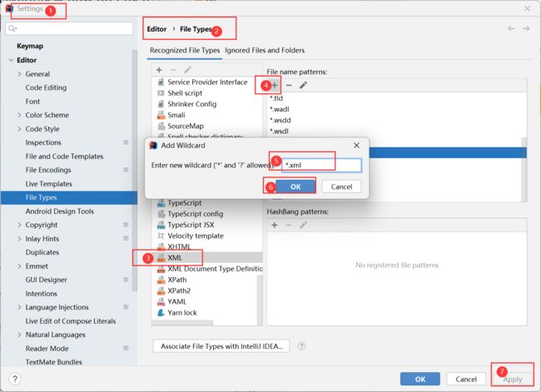Edit the selected file name pattern
Screen dimensions: 541x392
pos(303,85)
